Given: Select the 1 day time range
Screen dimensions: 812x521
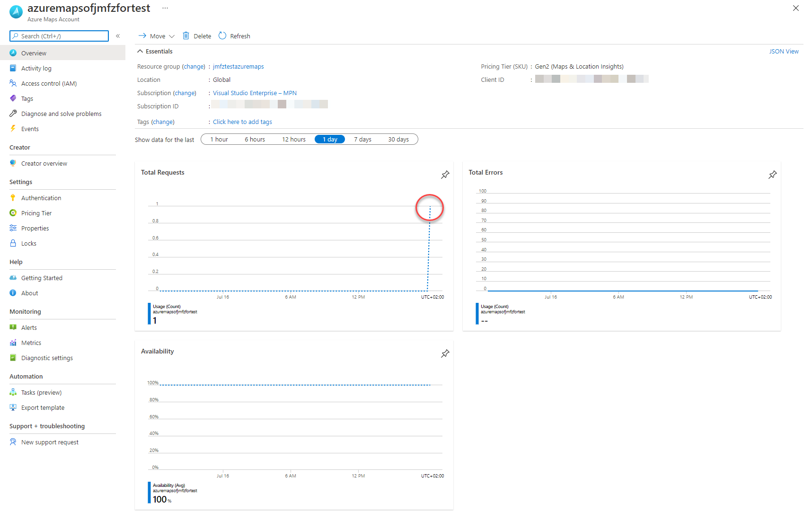Looking at the screenshot, I should 330,140.
